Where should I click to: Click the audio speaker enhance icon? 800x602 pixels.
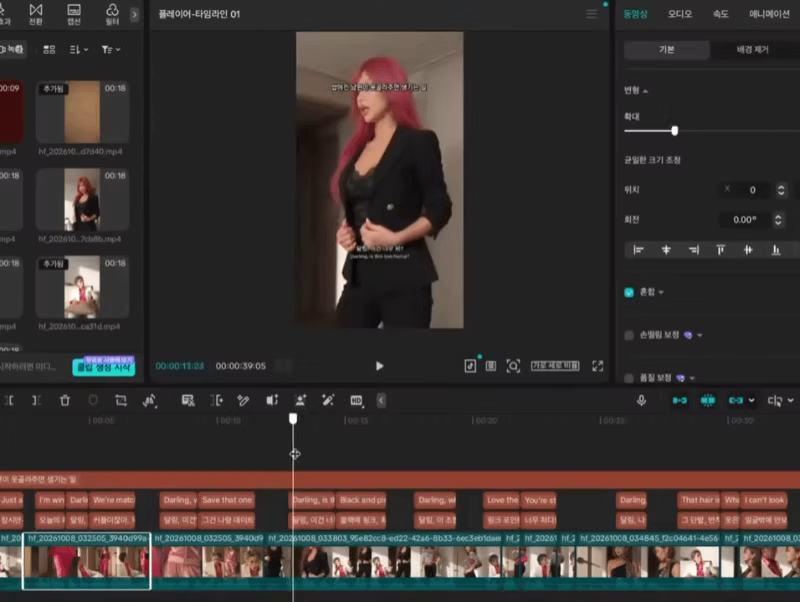point(272,400)
